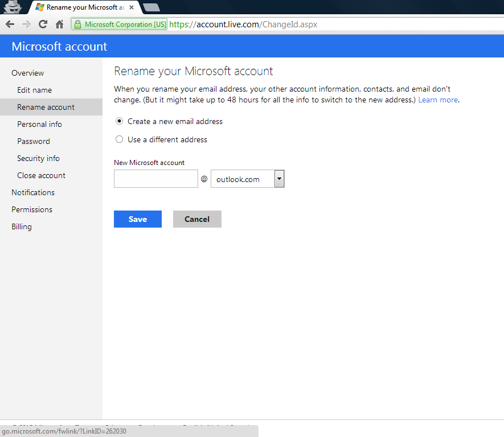This screenshot has width=504, height=437.
Task: Open Security info in the sidebar
Action: (38, 158)
